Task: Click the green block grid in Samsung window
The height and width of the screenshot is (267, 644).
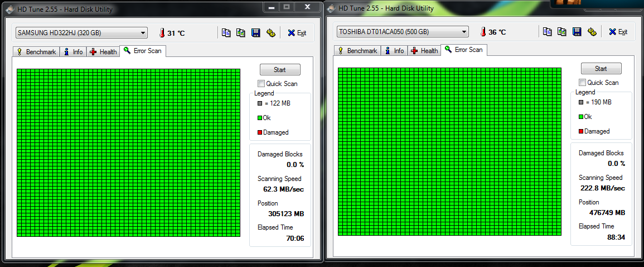Action: (x=128, y=152)
